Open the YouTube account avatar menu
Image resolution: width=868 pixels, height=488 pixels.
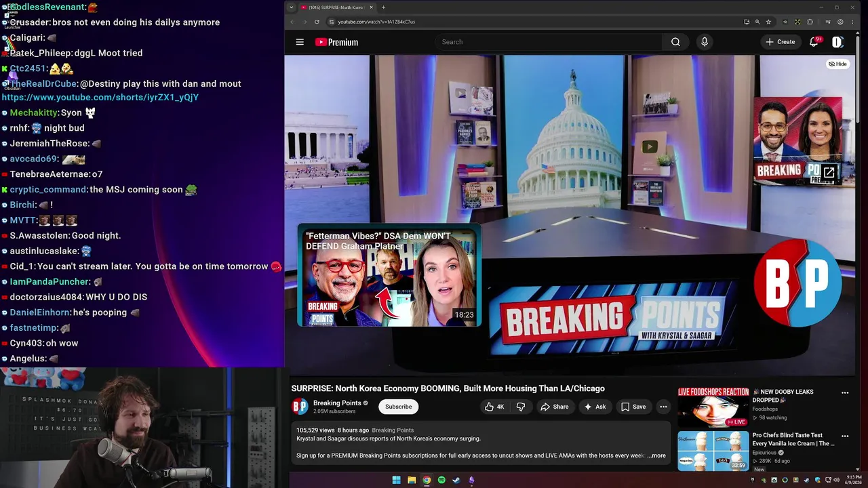tap(838, 42)
